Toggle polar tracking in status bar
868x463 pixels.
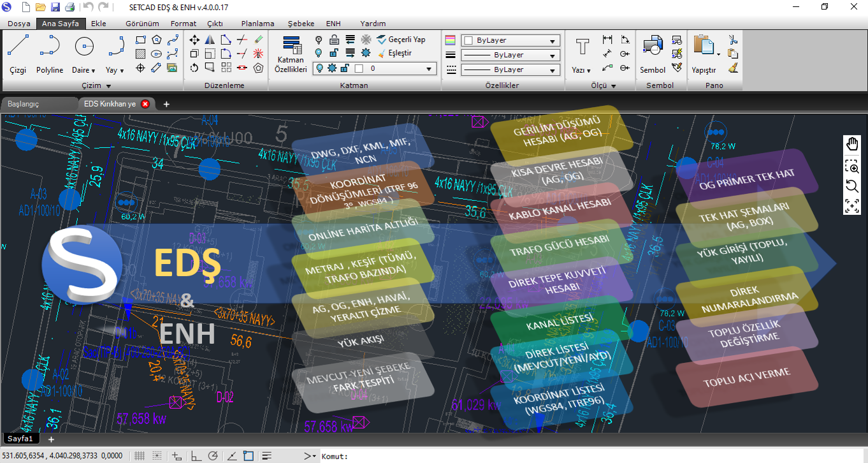[213, 456]
